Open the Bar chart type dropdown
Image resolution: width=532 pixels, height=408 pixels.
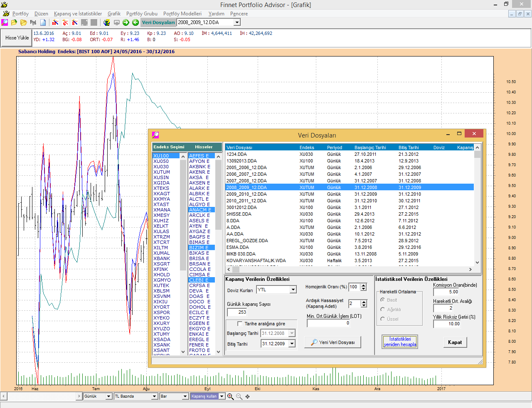point(185,396)
